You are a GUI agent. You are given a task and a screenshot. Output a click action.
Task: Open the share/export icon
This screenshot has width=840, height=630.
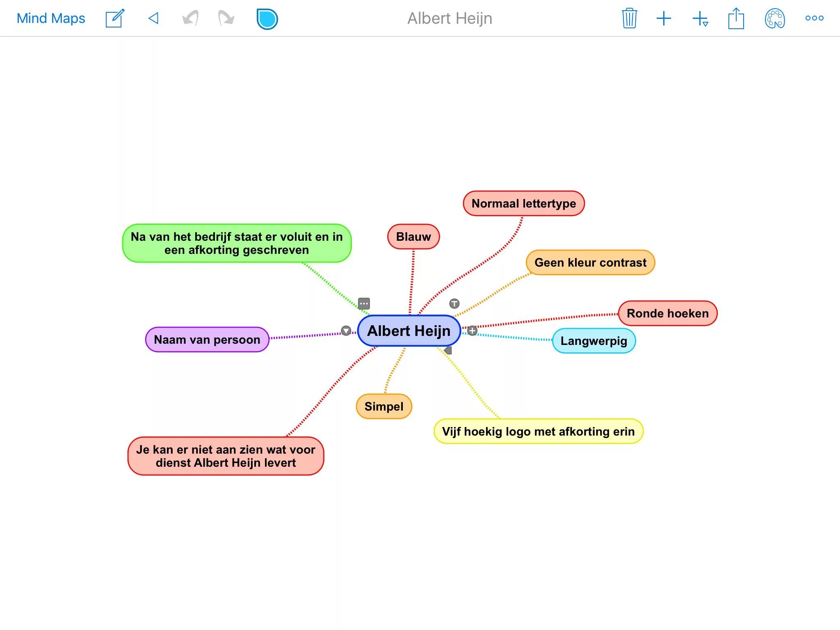(x=736, y=18)
